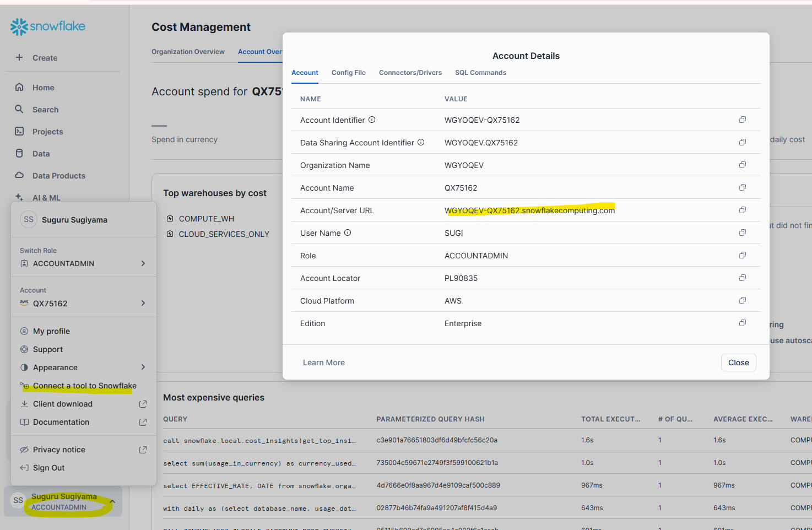The width and height of the screenshot is (812, 530).
Task: Copy the Organization Name value
Action: click(742, 165)
